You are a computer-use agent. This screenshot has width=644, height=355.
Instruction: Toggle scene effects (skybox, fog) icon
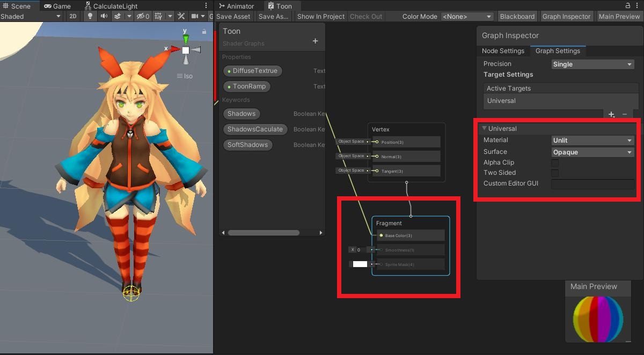[x=117, y=16]
